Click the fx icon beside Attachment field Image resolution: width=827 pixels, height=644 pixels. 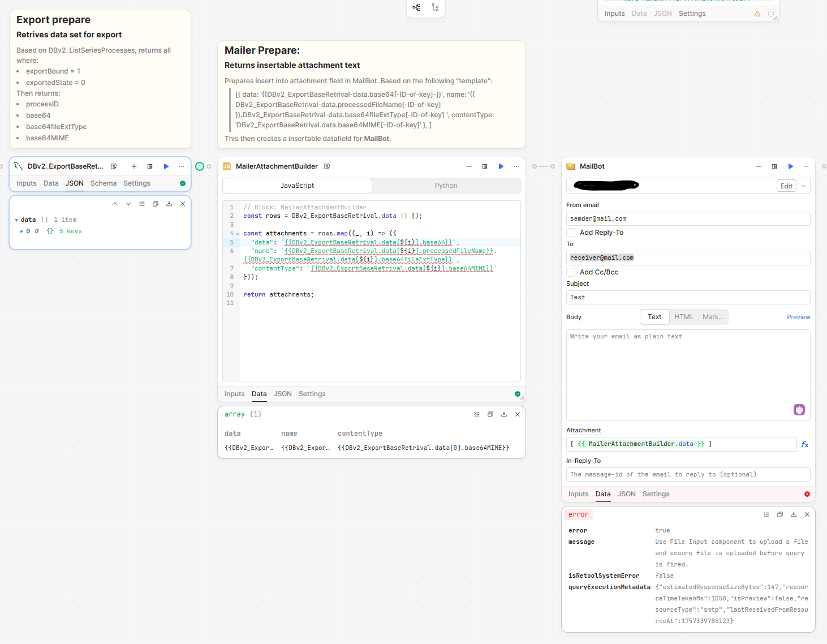(804, 445)
